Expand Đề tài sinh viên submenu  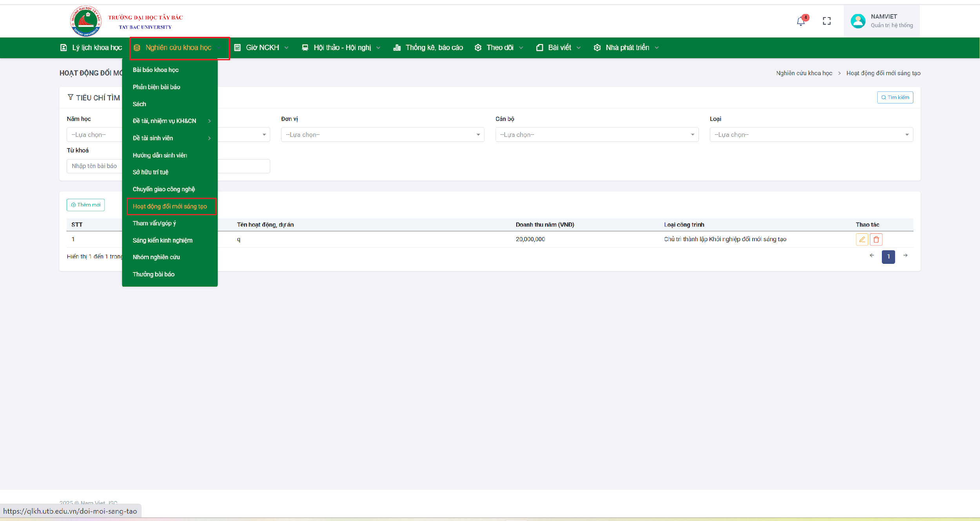coord(170,138)
